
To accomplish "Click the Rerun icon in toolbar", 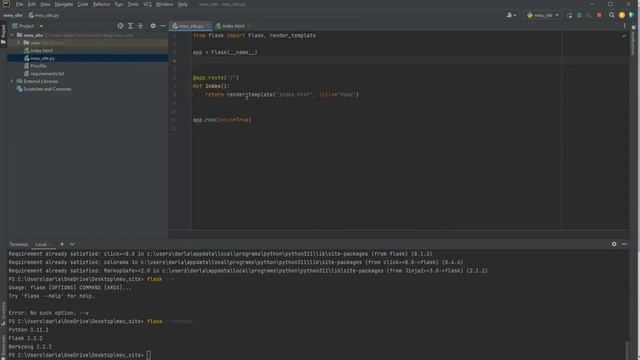I will pos(569,16).
